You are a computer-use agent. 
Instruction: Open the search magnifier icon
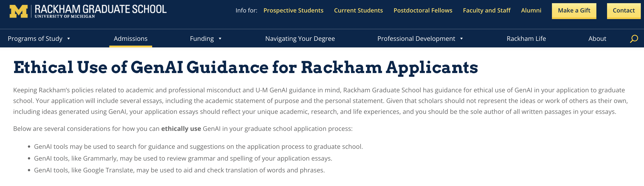634,39
